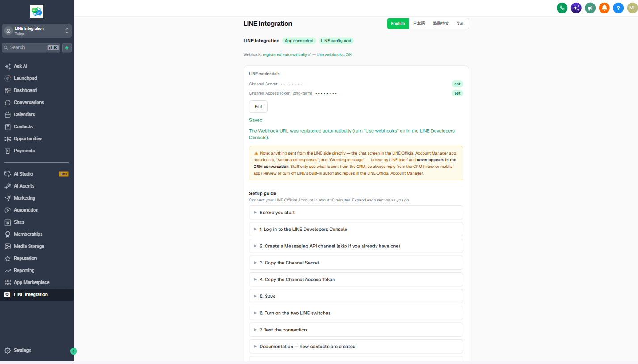Expand Copy the Channel Secret step
638x364 pixels.
pos(356,263)
